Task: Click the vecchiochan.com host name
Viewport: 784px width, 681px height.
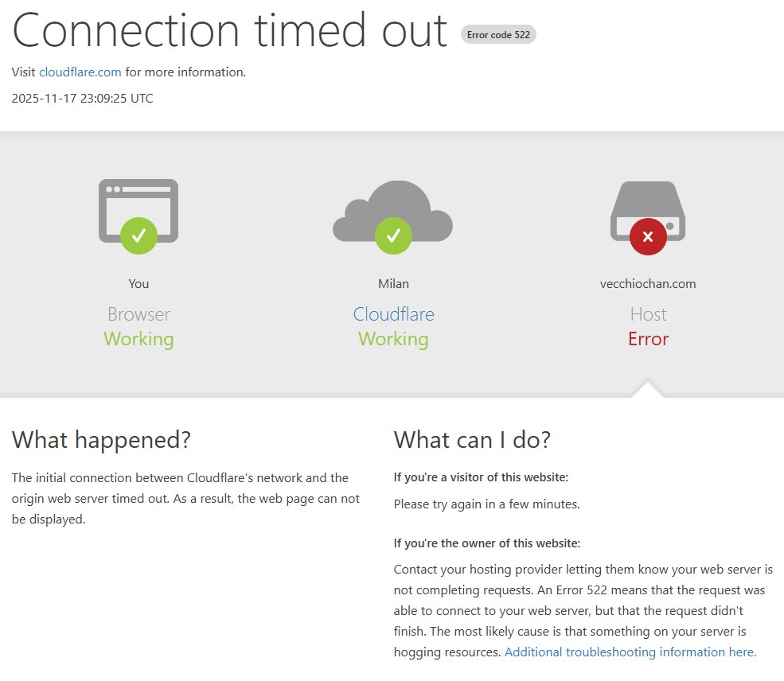Action: (x=648, y=284)
